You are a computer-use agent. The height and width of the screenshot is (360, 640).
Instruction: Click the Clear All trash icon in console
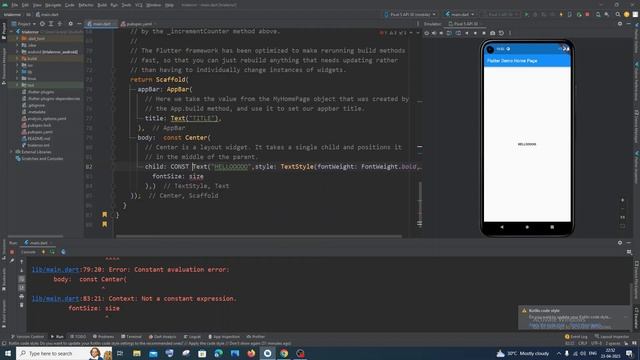tap(22, 305)
